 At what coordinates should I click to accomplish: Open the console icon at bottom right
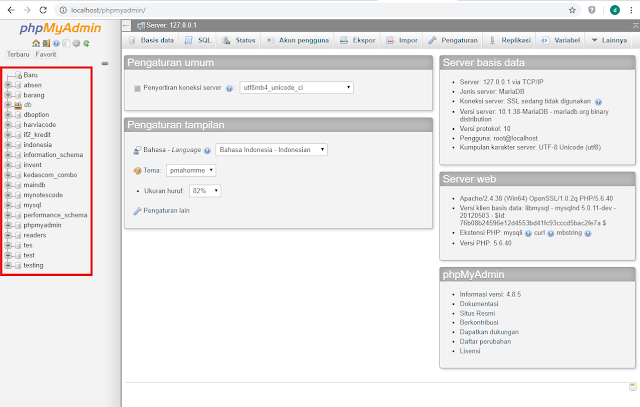click(633, 387)
